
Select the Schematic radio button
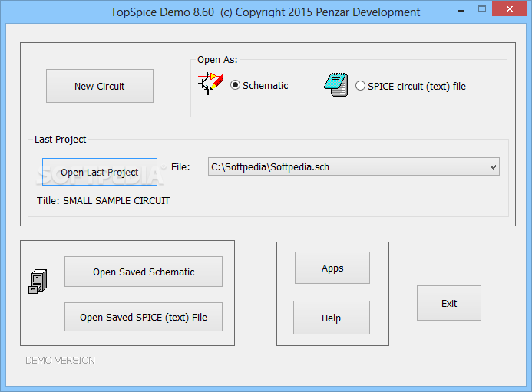(235, 85)
